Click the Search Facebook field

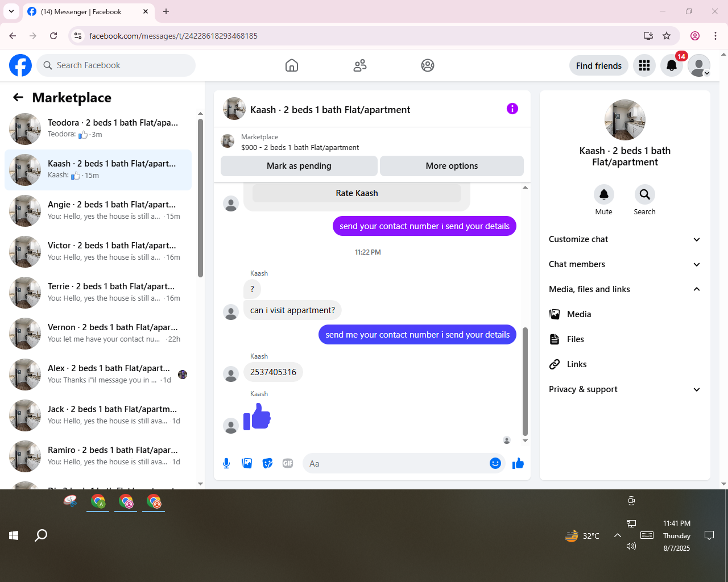click(116, 65)
